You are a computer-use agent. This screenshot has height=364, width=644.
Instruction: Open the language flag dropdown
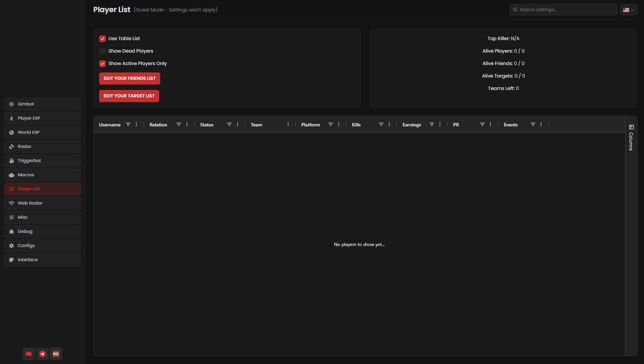point(628,10)
